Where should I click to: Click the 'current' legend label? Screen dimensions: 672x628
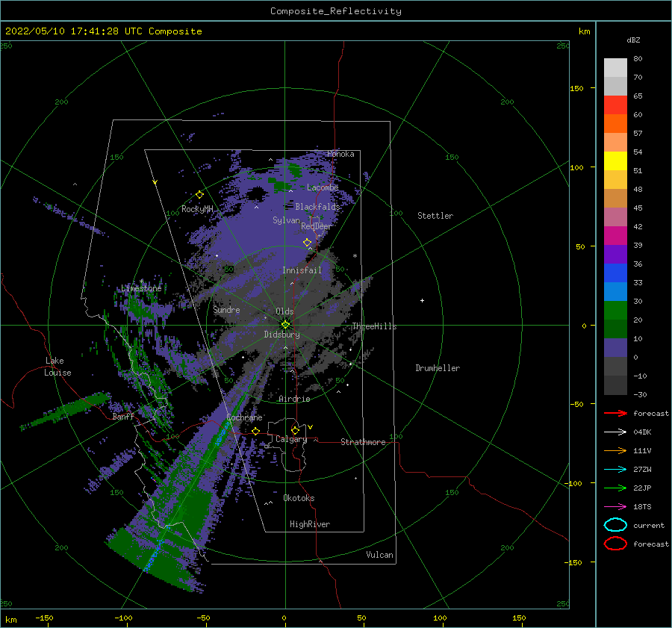(649, 525)
